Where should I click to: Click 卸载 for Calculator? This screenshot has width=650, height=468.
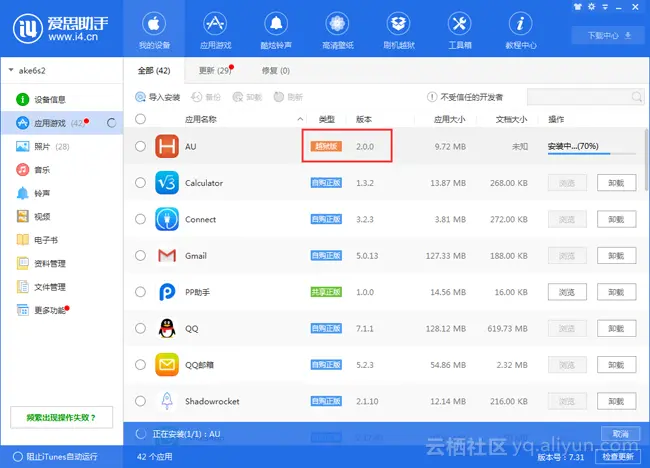pos(616,183)
